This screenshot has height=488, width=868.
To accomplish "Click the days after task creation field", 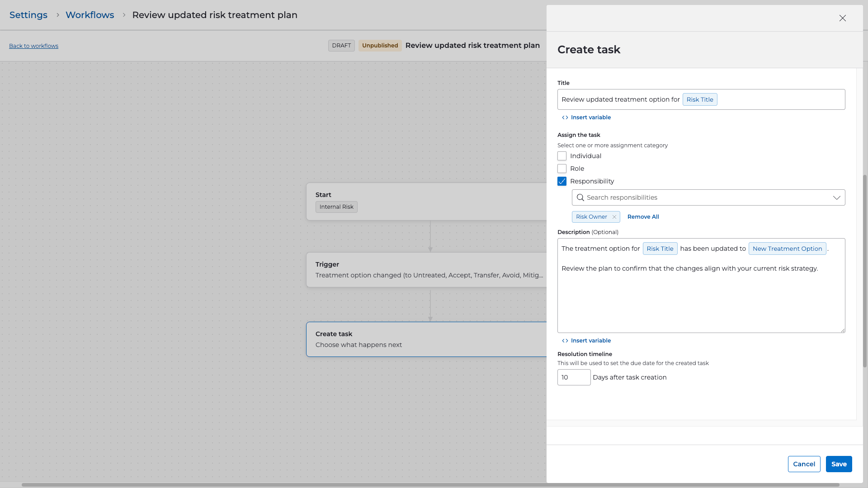I will point(574,377).
